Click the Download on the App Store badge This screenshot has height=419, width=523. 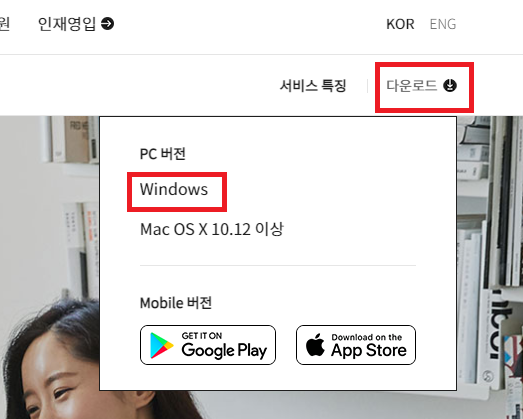click(356, 345)
